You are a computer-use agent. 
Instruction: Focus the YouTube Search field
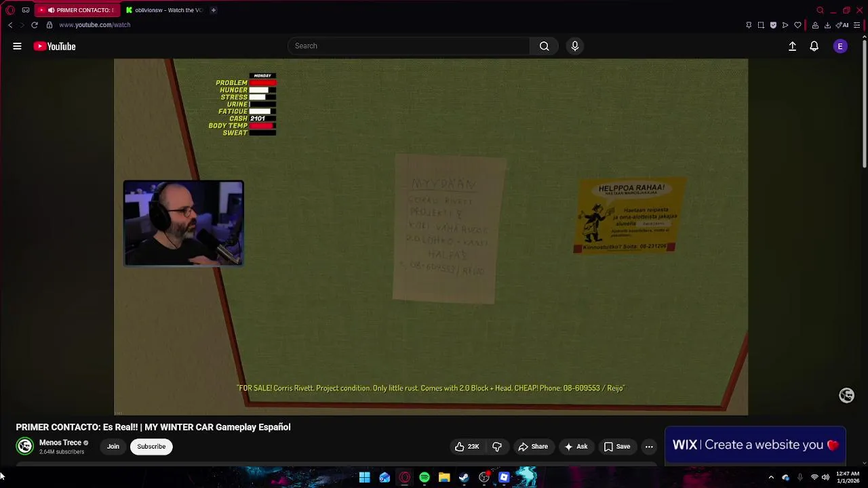click(409, 46)
